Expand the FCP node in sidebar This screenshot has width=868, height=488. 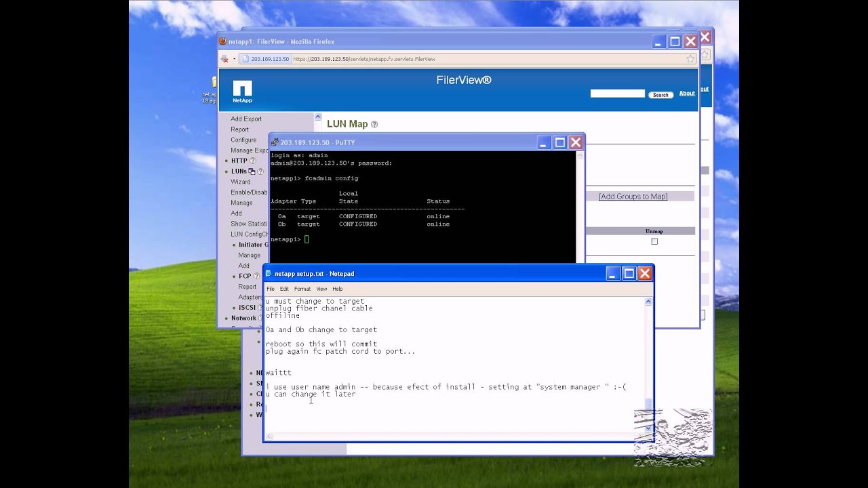click(234, 277)
